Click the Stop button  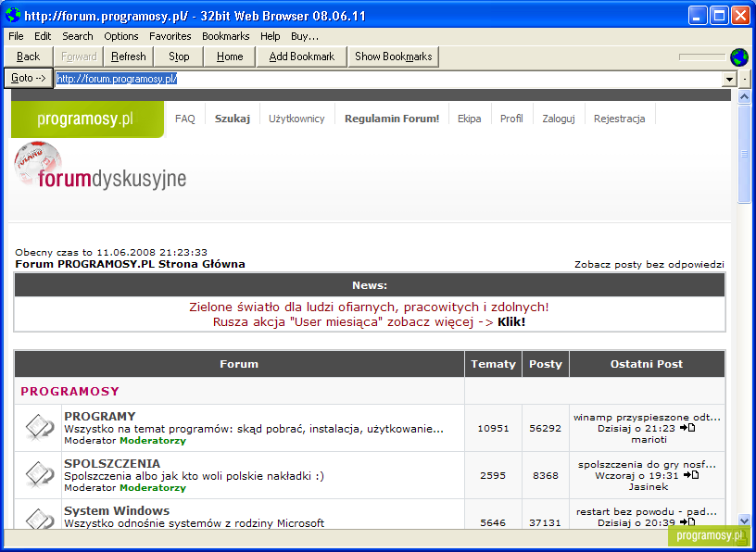point(179,56)
